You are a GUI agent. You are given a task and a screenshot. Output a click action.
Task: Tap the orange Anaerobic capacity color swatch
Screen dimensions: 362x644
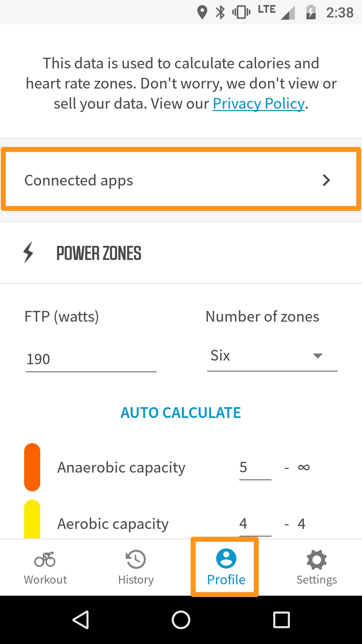tap(32, 467)
